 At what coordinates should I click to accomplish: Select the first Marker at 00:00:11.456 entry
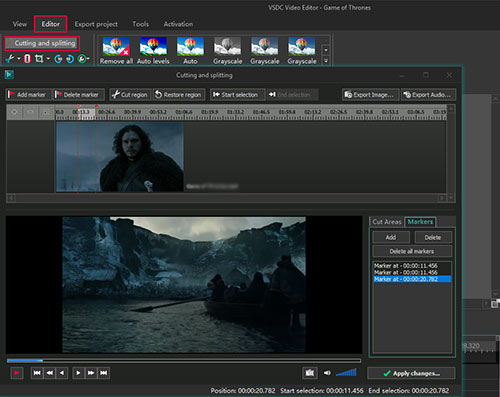tap(412, 266)
